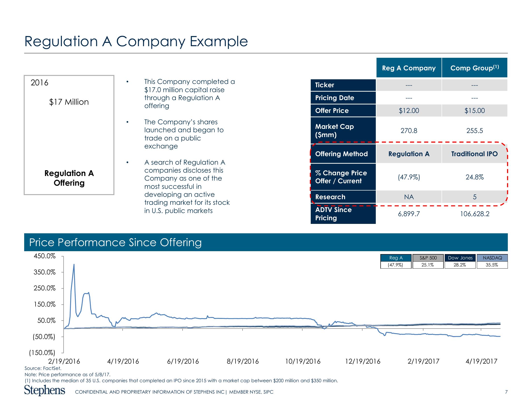Select the 'Reg A Company' column header

coord(409,68)
